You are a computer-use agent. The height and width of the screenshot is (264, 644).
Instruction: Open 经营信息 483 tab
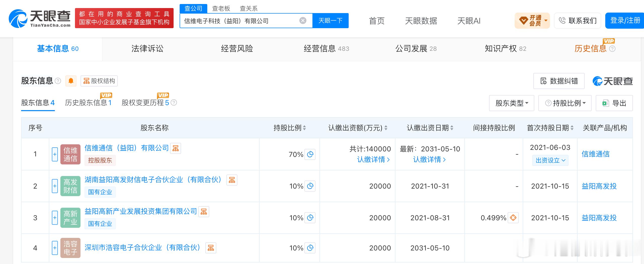coord(327,49)
